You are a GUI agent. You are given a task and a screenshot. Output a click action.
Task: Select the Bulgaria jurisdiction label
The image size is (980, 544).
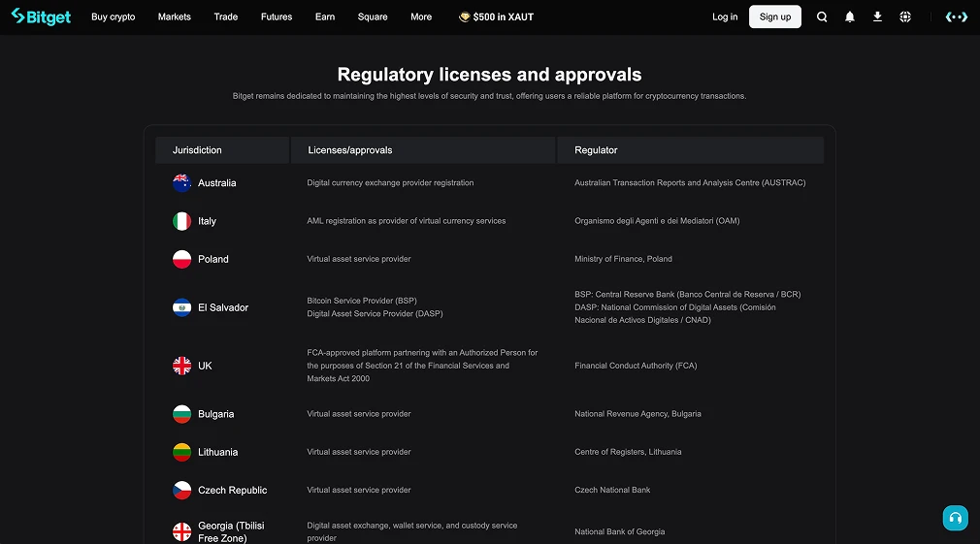[x=215, y=414]
